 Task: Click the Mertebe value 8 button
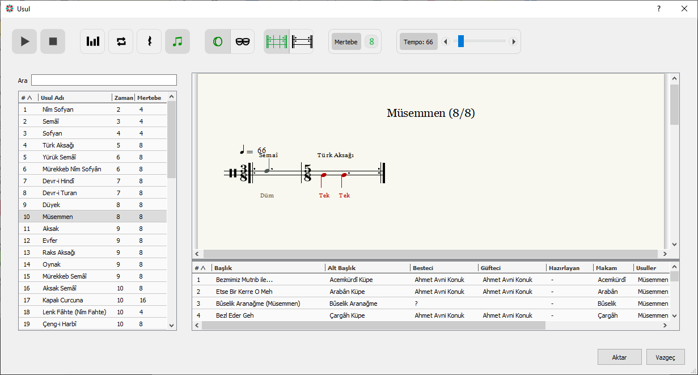click(371, 42)
